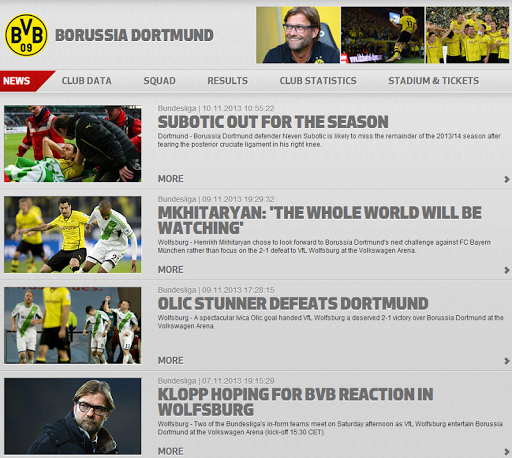Click MORE under Olic stunner story
The height and width of the screenshot is (458, 512).
click(171, 360)
